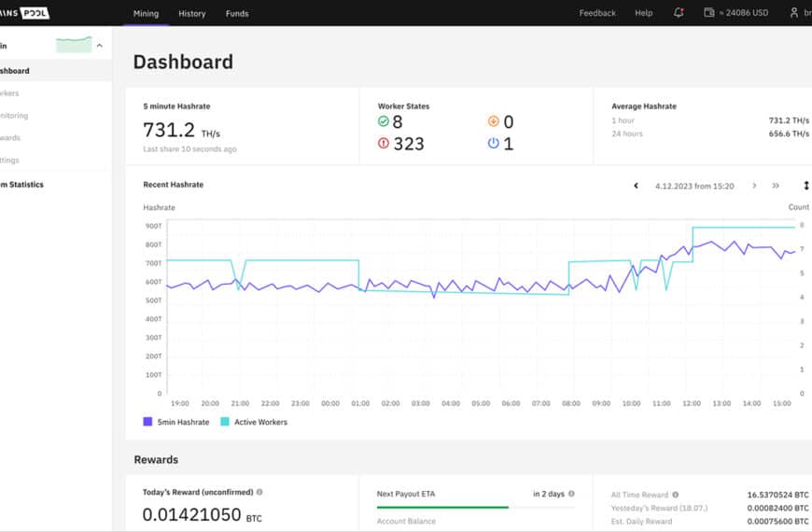
Task: Collapse the coin selector chevron in sidebar
Action: pos(100,45)
